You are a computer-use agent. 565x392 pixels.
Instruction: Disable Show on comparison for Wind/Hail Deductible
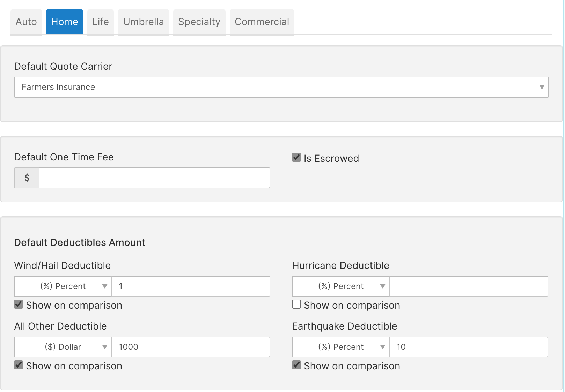point(18,304)
